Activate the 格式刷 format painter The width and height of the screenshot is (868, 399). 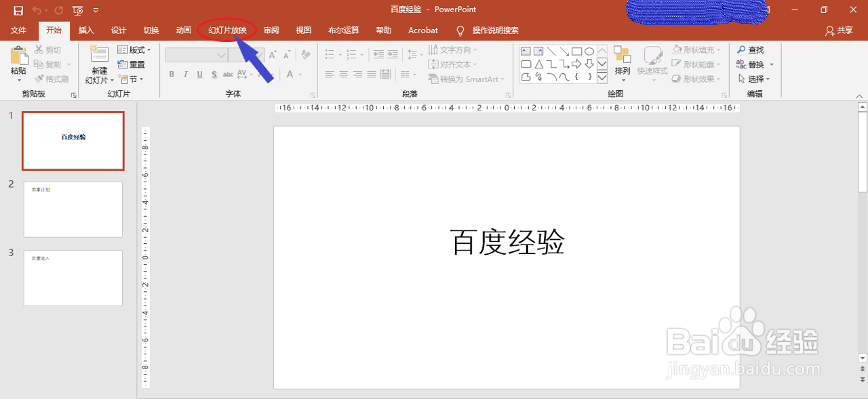click(52, 79)
